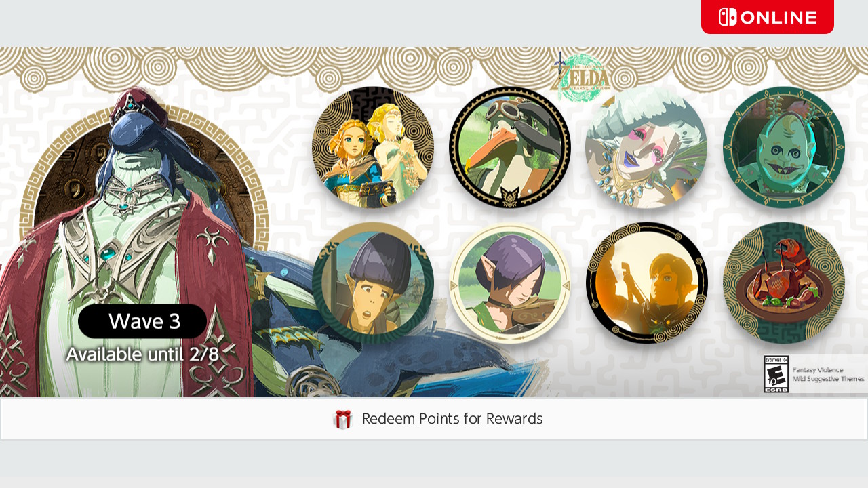Choose the roasted bird dish icon
The image size is (868, 488).
point(783,283)
